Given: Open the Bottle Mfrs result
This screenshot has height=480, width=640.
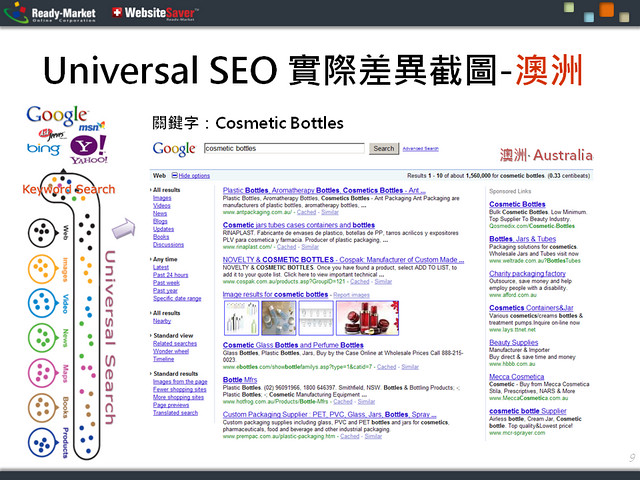Looking at the screenshot, I should coord(240,380).
